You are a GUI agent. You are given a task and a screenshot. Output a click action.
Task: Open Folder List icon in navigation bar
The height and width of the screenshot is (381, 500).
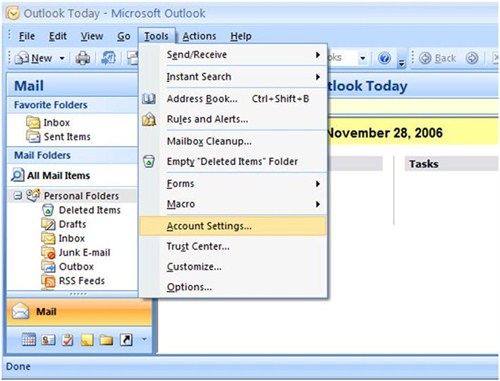point(106,340)
